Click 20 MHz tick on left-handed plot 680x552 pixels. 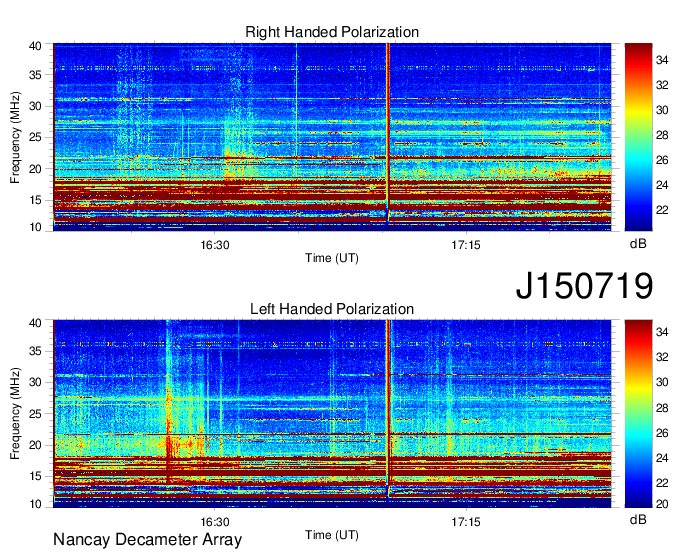pyautogui.click(x=36, y=445)
